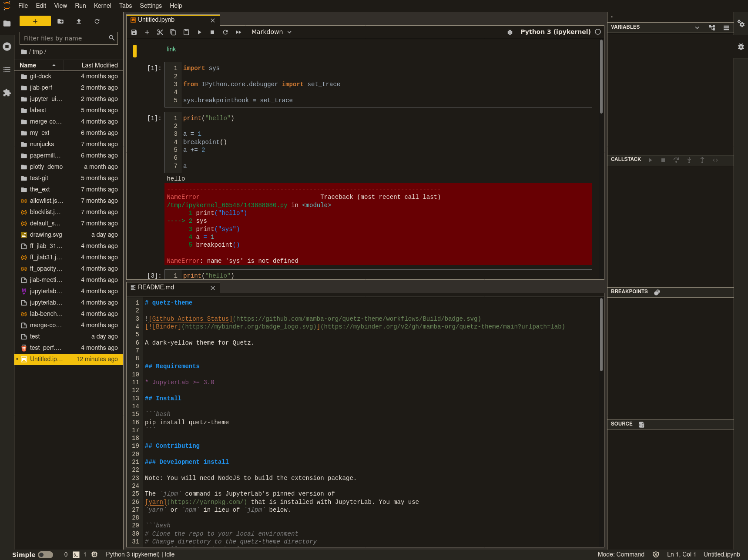This screenshot has height=560, width=748.
Task: Switch variables to table view
Action: click(726, 27)
